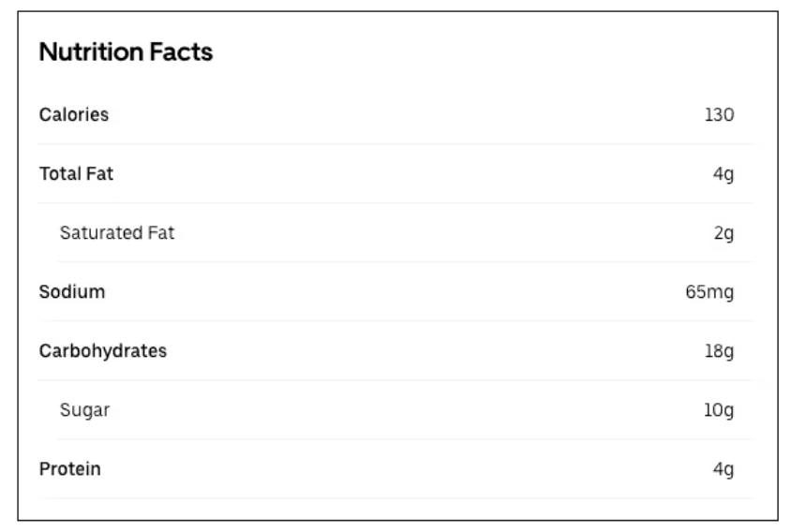This screenshot has height=532, width=791.
Task: Select the Calories label
Action: pyautogui.click(x=74, y=115)
